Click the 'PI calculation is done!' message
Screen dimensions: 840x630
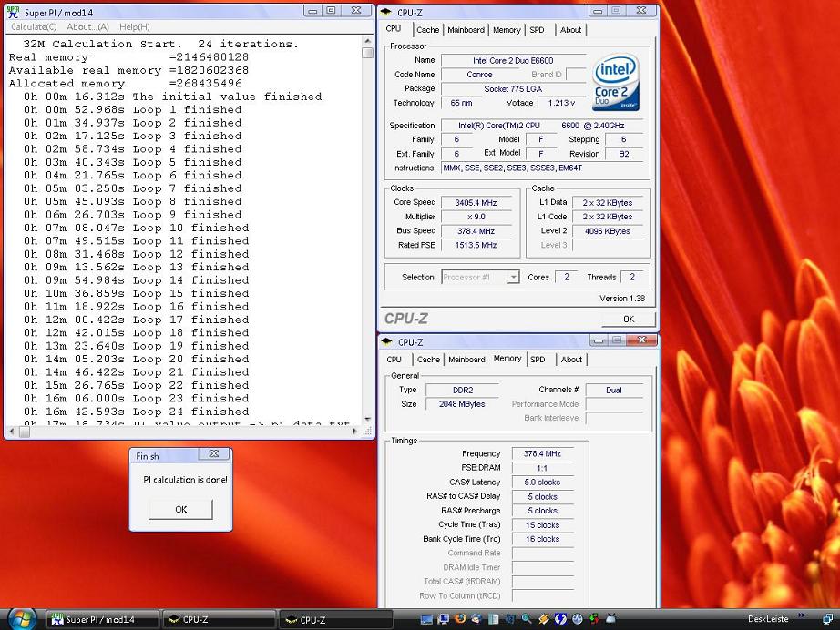tap(185, 480)
